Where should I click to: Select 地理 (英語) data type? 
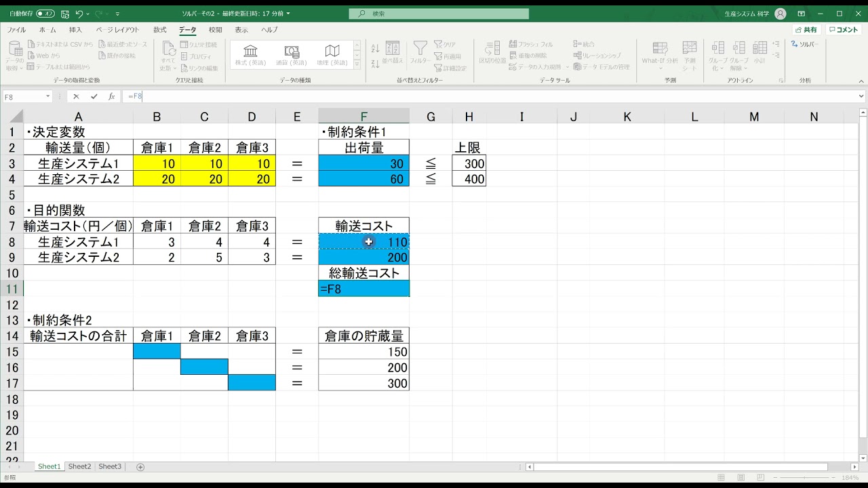point(332,55)
